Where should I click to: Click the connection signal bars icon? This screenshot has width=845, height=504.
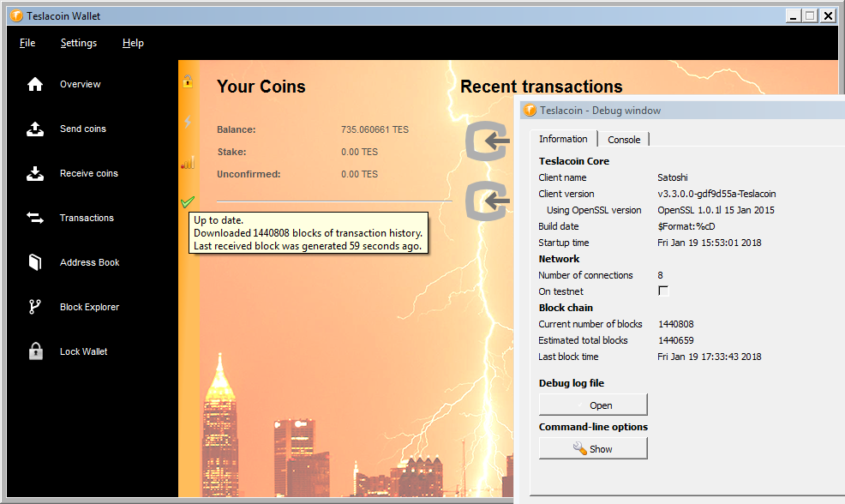(x=188, y=162)
